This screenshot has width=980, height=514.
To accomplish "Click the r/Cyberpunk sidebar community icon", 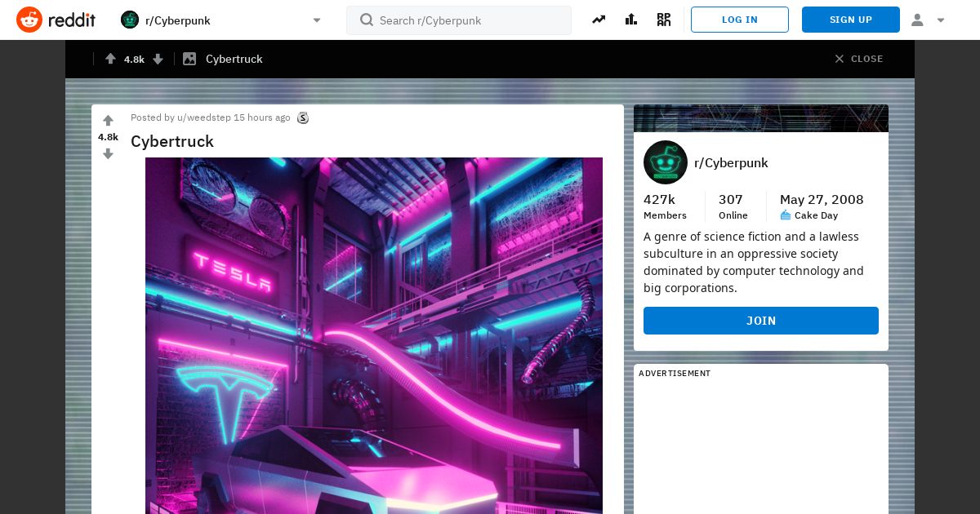I will [x=666, y=162].
